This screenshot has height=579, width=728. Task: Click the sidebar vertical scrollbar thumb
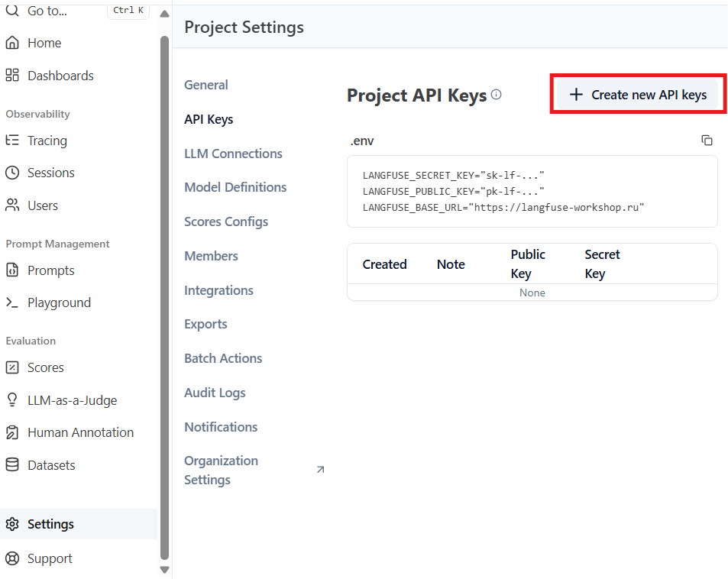point(164,298)
